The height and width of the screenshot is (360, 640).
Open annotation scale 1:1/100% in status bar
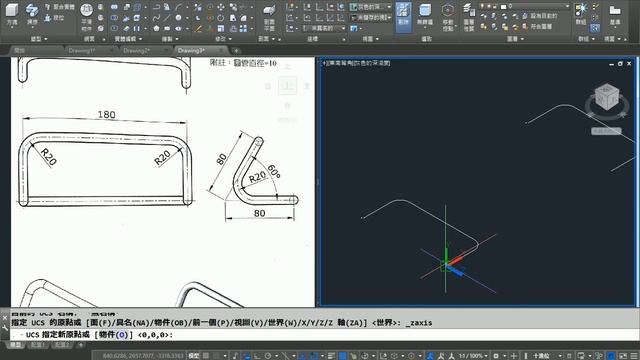(472, 356)
